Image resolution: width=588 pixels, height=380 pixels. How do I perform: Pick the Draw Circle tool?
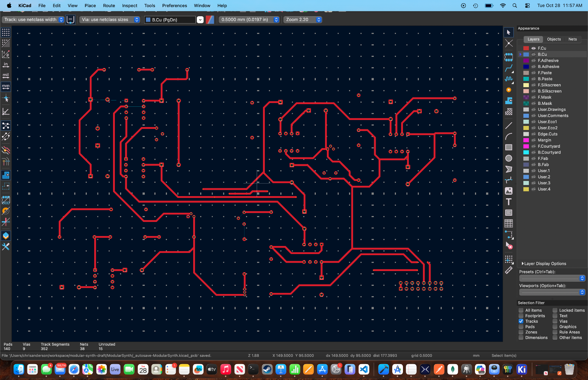(509, 158)
